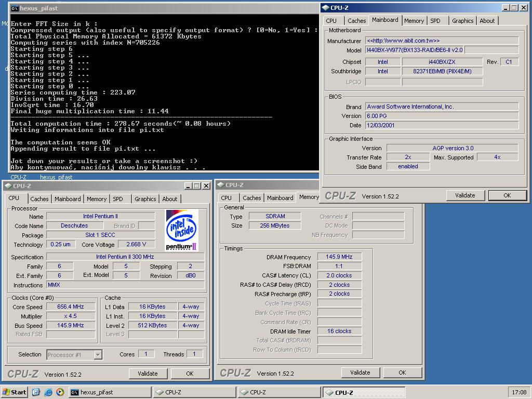Open Caches tab in the Memory window

point(252,198)
